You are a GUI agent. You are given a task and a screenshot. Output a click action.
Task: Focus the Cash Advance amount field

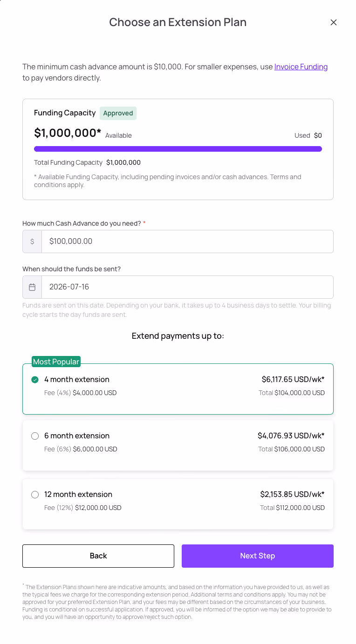pyautogui.click(x=188, y=241)
